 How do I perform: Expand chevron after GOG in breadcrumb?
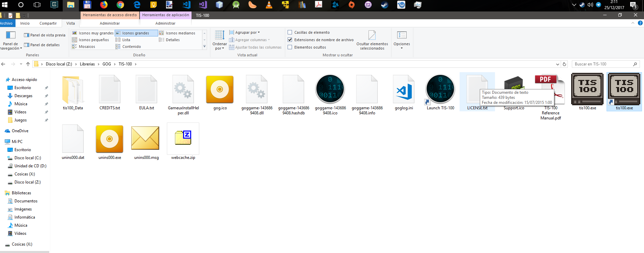click(115, 64)
